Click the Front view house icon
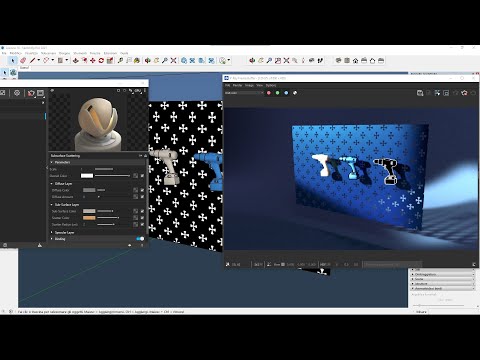Viewport: 480px width, 360px height. tap(356, 61)
